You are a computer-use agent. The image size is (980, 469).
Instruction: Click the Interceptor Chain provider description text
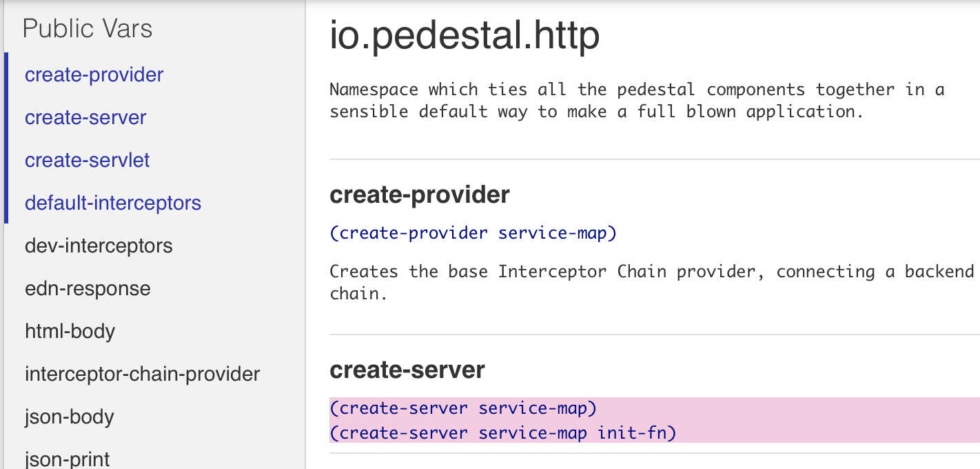[x=651, y=281]
